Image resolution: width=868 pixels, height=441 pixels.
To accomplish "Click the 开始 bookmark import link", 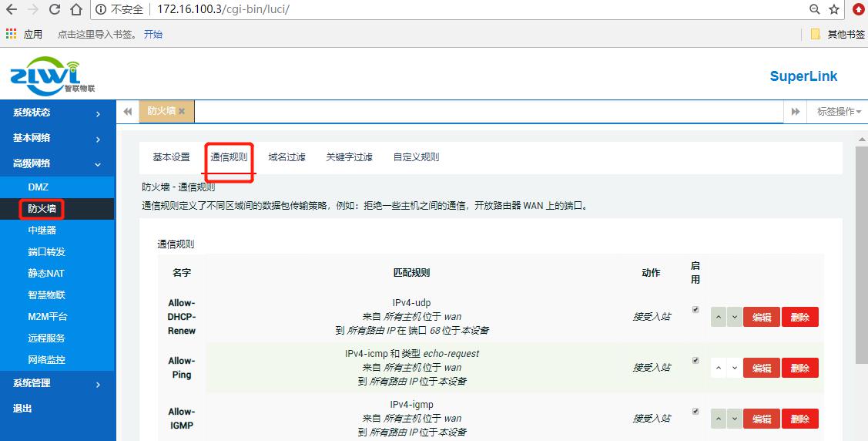I will (x=153, y=35).
